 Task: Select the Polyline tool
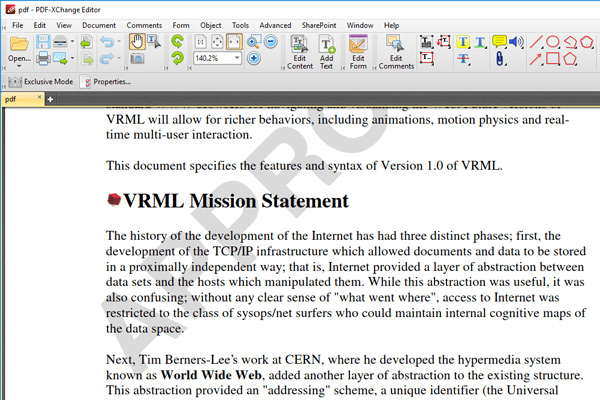coord(570,42)
